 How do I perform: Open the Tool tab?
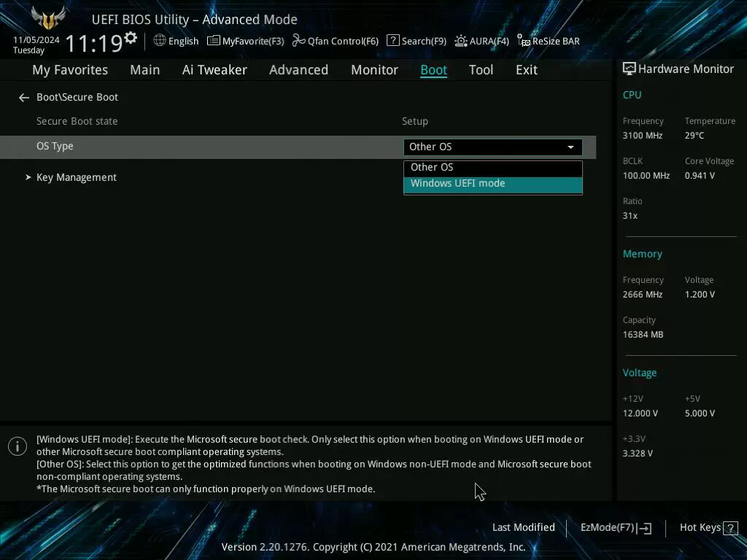481,70
